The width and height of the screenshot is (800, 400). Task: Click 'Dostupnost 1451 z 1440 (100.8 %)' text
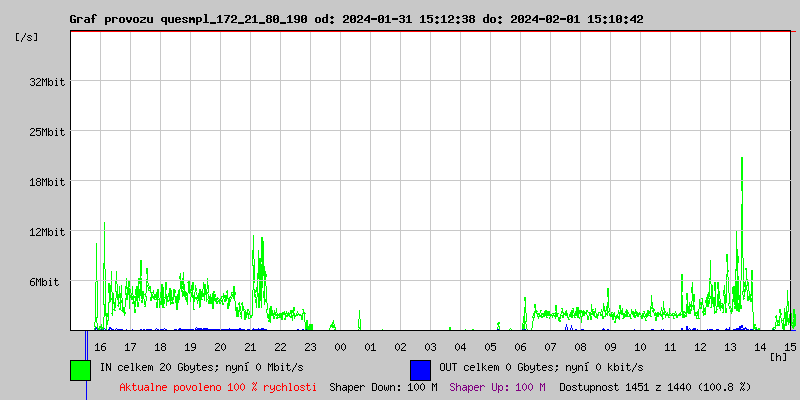(655, 387)
